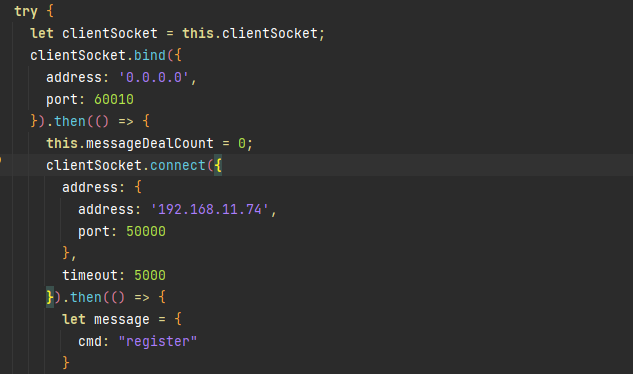This screenshot has width=633, height=374.
Task: Click the highlighted opening brace after connect(
Action: click(x=218, y=165)
